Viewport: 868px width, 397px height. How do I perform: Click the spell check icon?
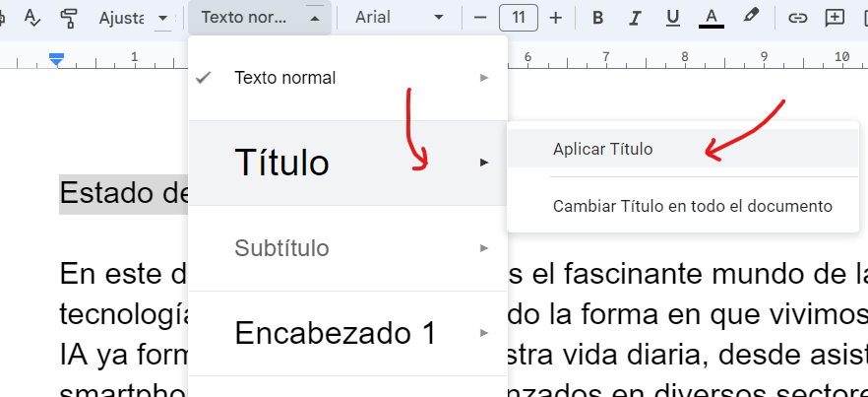31,18
